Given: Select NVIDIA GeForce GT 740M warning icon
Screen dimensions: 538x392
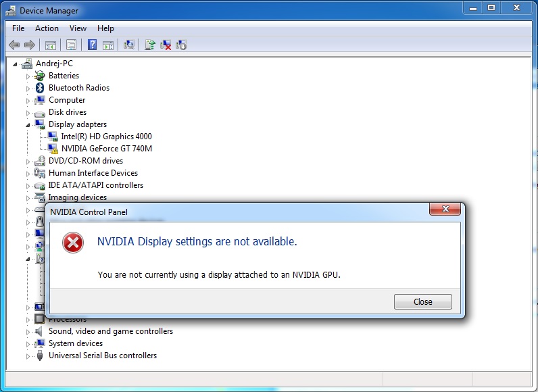Looking at the screenshot, I should (x=53, y=149).
